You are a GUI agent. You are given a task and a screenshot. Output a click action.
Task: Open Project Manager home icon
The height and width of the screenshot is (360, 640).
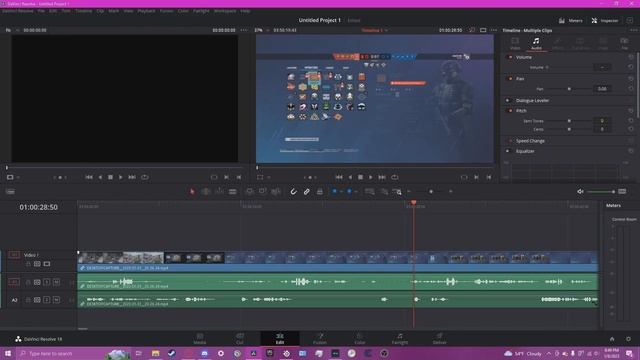pos(612,339)
